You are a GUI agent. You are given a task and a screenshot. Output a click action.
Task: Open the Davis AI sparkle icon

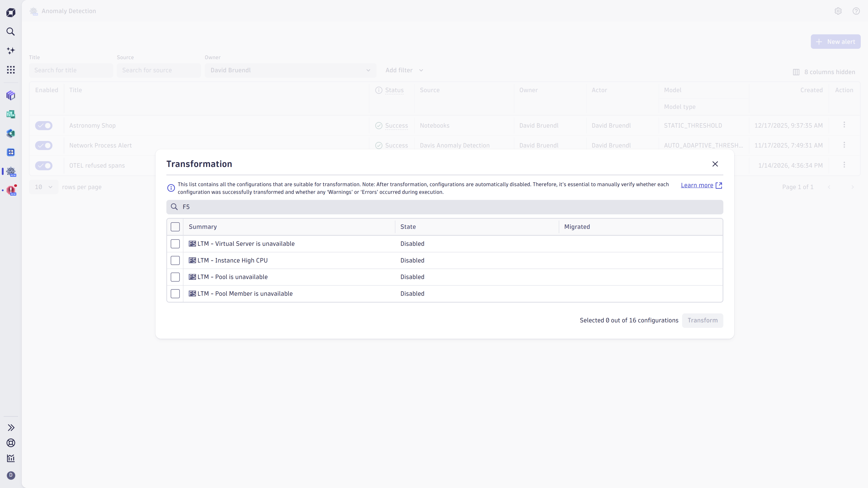(x=11, y=51)
